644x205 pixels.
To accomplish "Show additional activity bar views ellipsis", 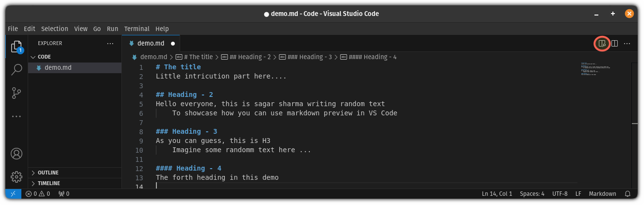I will point(17,116).
